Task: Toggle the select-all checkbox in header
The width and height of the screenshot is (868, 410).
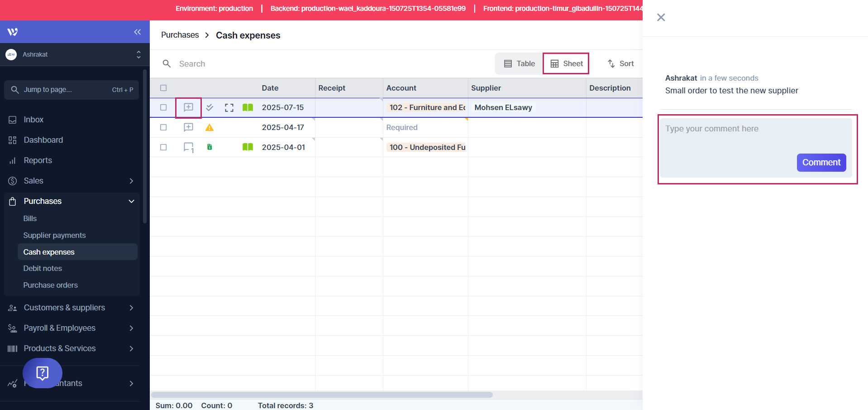Action: click(x=163, y=88)
